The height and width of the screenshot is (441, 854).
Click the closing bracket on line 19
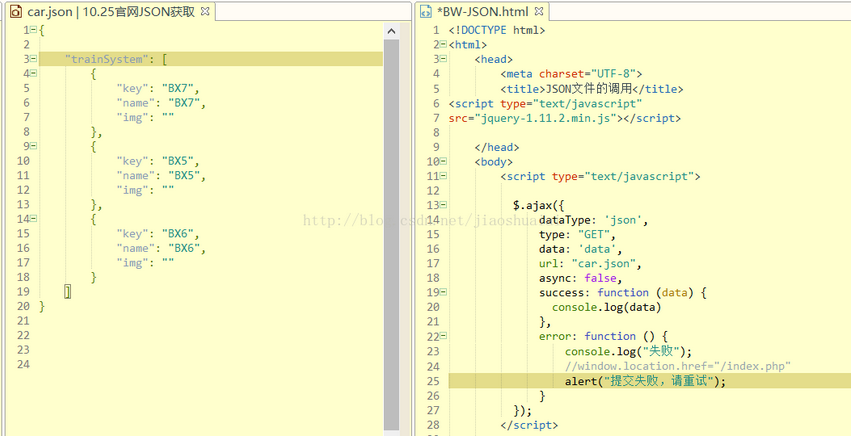(x=68, y=292)
